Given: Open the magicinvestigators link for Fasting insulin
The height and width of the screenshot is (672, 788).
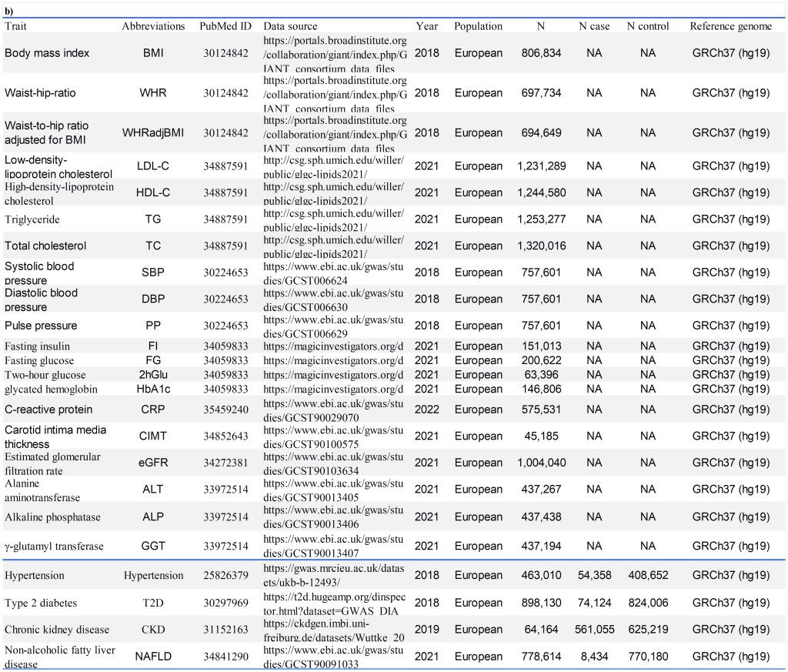Looking at the screenshot, I should [x=333, y=346].
